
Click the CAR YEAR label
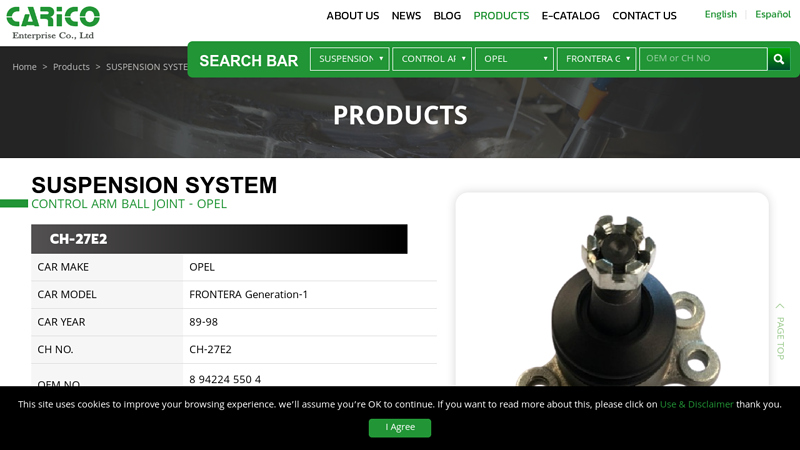tap(61, 322)
